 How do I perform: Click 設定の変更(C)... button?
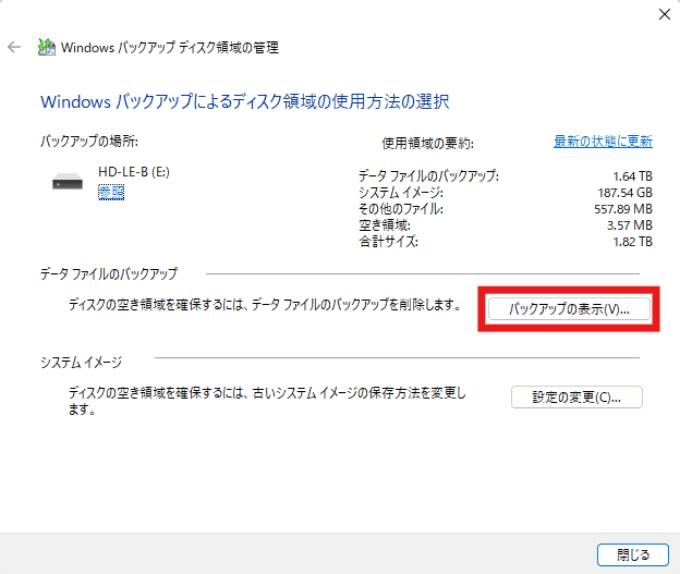point(576,397)
